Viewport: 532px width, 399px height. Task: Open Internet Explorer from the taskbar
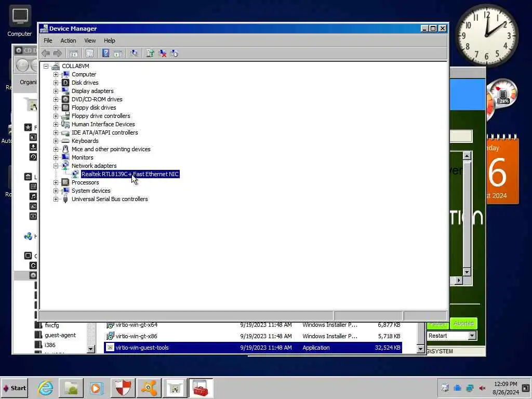pos(46,388)
